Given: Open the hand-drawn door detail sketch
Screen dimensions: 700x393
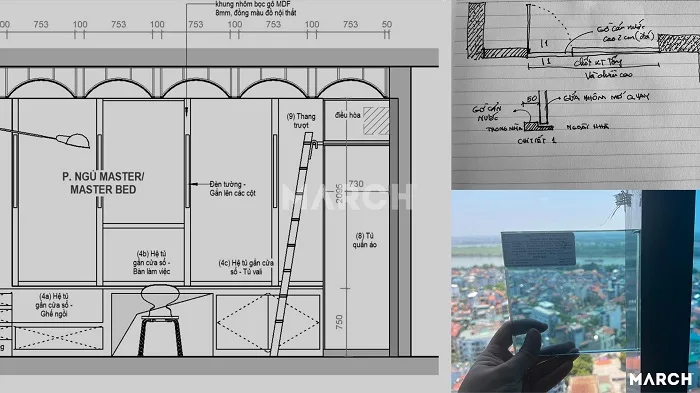Looking at the screenshot, I should (x=576, y=95).
